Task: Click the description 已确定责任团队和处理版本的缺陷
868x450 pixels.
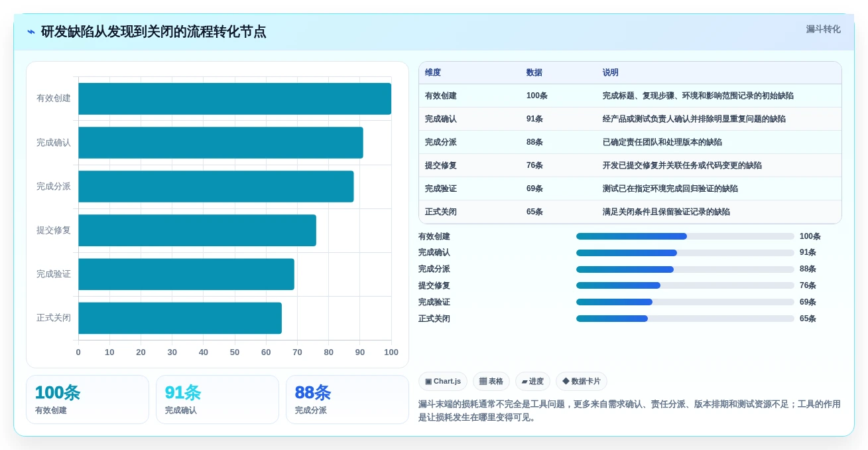Action: [x=662, y=142]
